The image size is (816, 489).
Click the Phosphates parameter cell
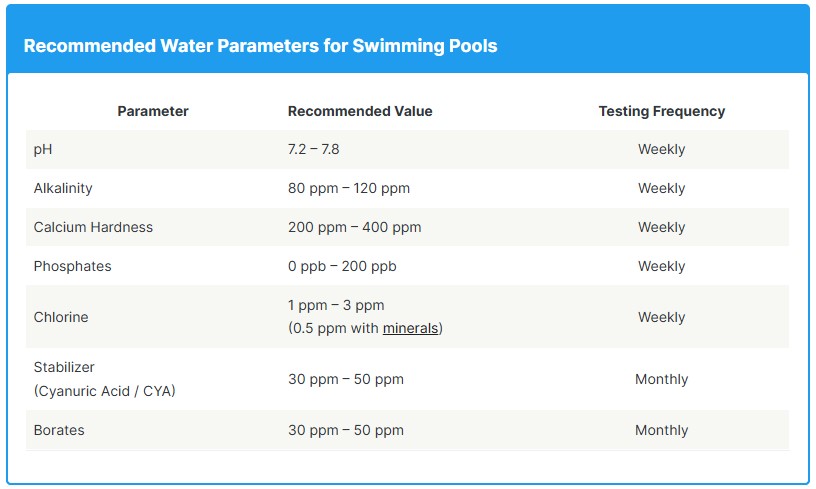[72, 266]
